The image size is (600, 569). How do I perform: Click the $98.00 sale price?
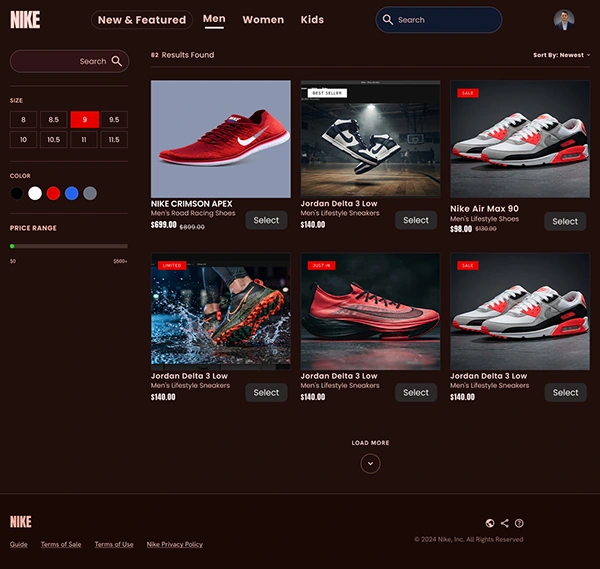coord(461,229)
